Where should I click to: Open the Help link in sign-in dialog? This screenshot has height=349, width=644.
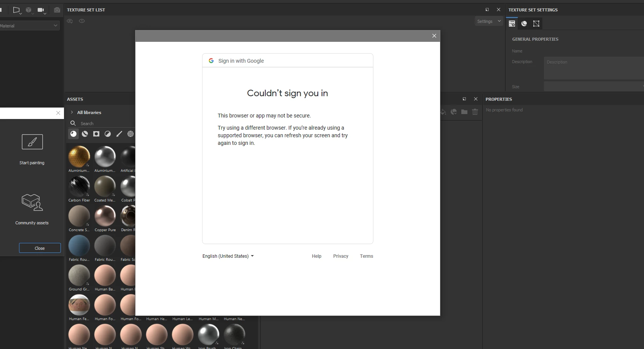pyautogui.click(x=317, y=256)
